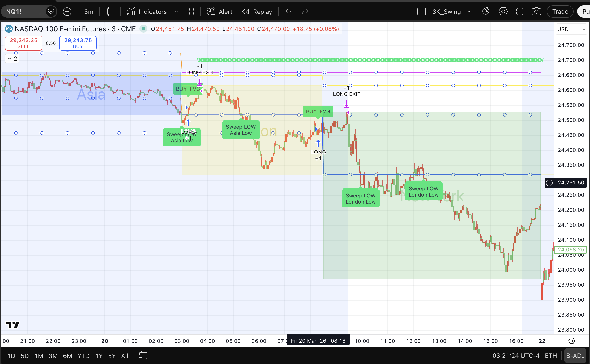Select the 3M time range

(x=53, y=356)
